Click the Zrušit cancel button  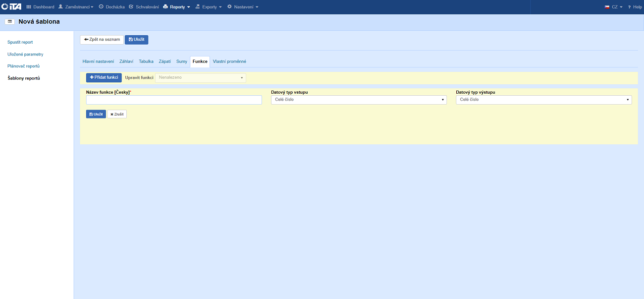[x=117, y=114]
